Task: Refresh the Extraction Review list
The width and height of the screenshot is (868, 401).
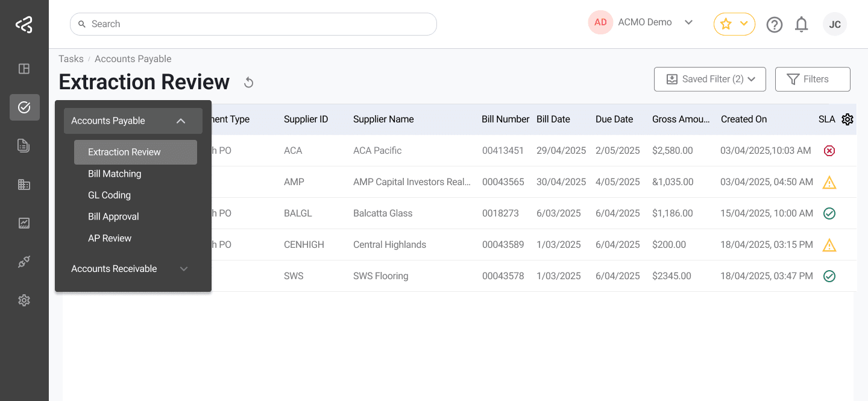Action: pyautogui.click(x=248, y=82)
